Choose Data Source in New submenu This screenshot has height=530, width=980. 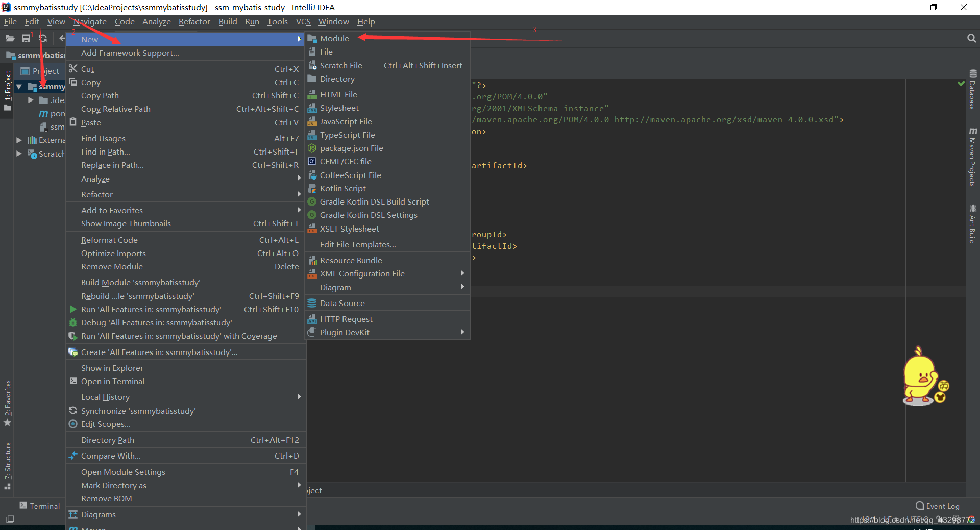[x=387, y=304]
